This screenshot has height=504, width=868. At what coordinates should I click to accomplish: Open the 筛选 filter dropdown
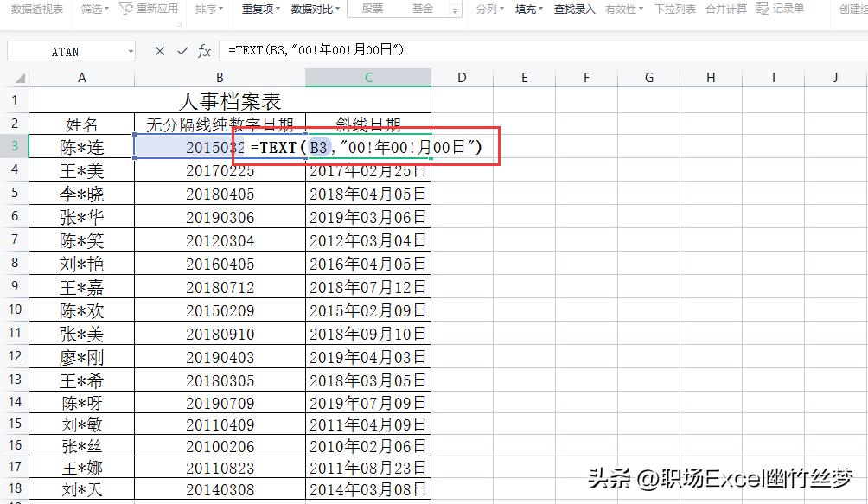coord(93,10)
